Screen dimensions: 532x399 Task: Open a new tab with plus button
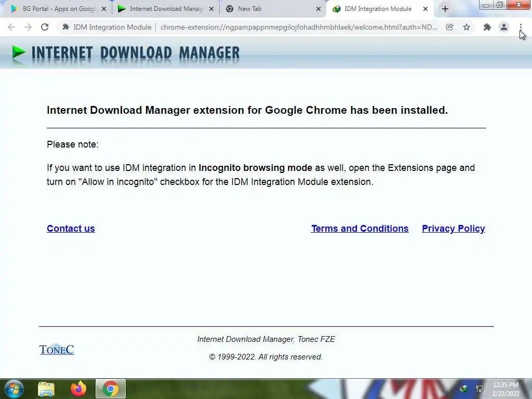point(445,9)
